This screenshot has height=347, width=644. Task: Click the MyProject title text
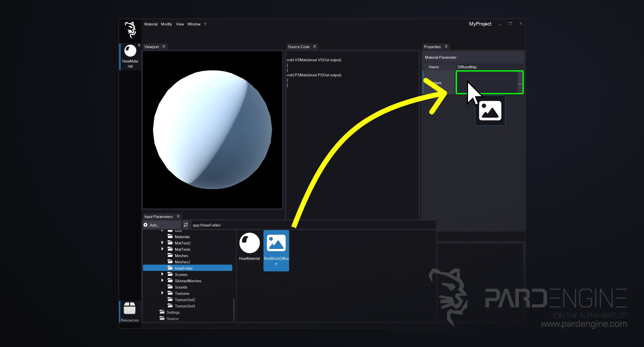click(480, 24)
